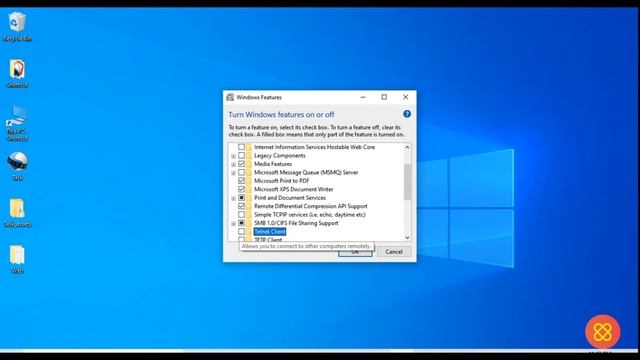Click the feature list vertical scrollbar thumb
Viewport: 640px width, 360px height.
point(407,182)
